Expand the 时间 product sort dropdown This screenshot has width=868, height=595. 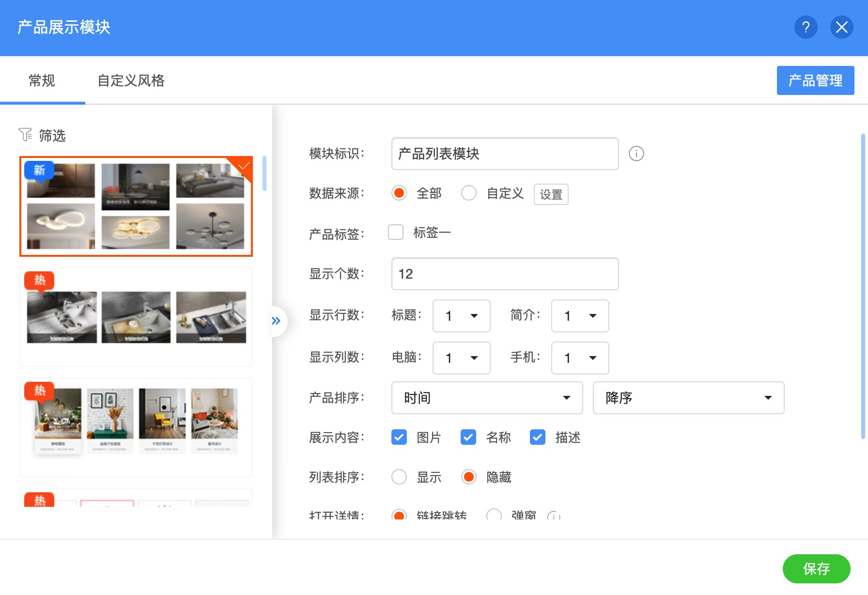tap(487, 398)
